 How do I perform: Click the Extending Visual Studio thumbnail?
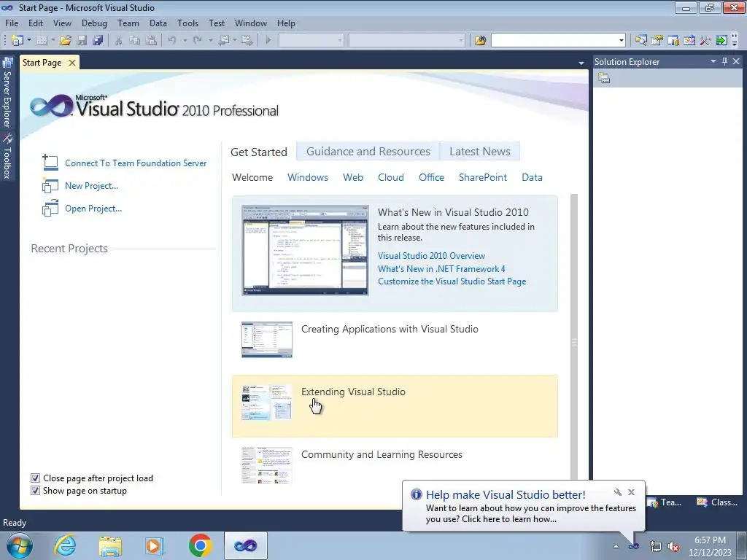coord(267,402)
